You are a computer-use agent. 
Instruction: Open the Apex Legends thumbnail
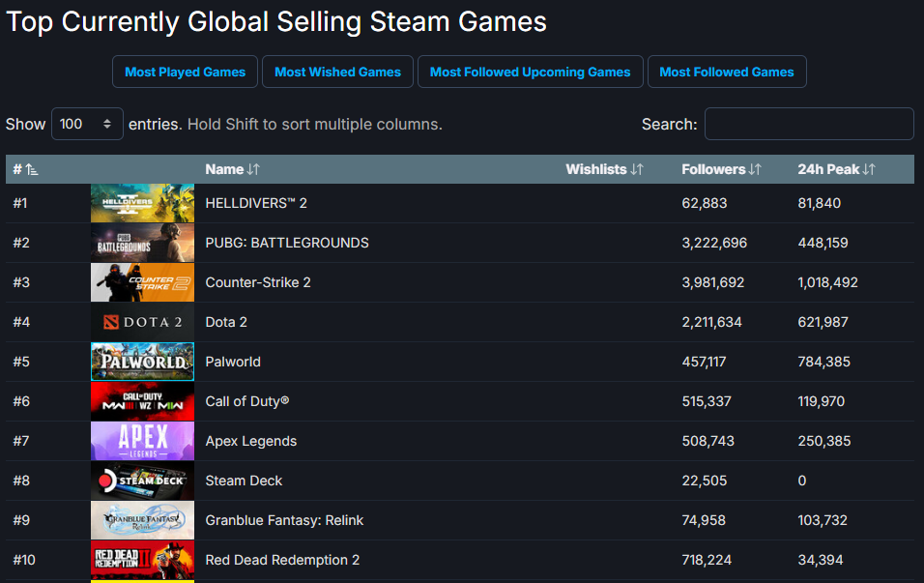point(142,441)
